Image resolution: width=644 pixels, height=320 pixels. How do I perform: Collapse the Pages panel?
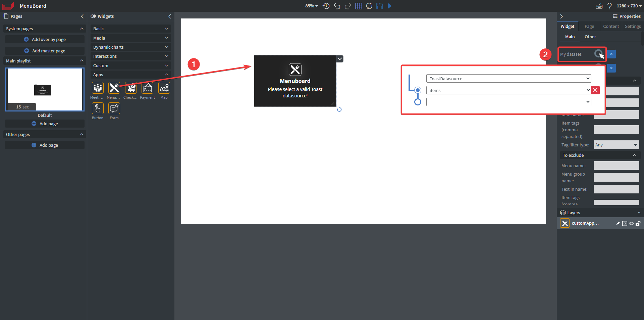82,16
